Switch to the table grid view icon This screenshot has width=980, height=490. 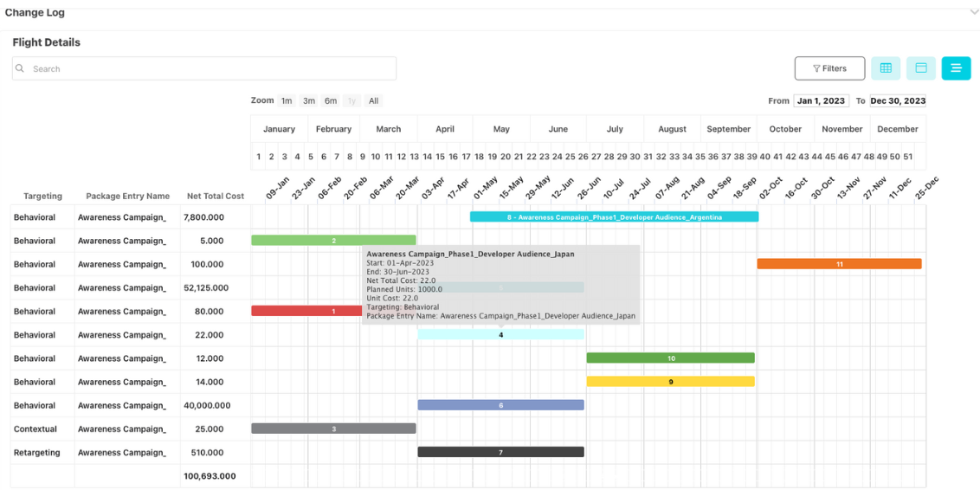point(886,68)
